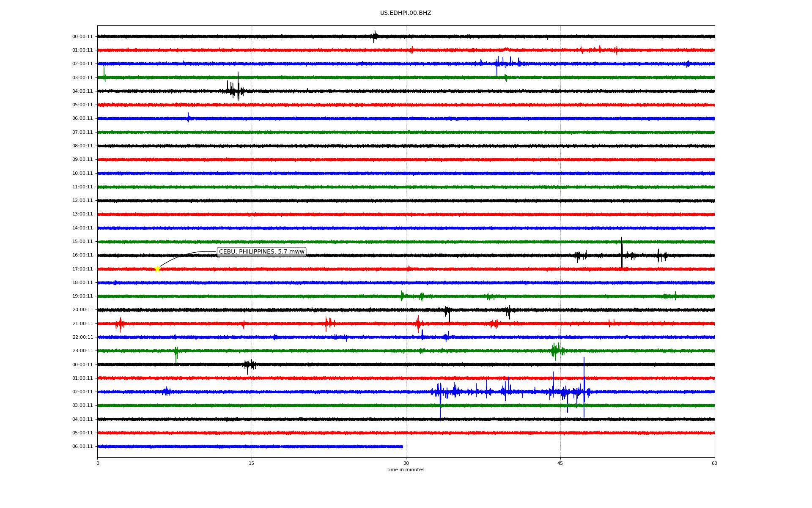Click the black burst in the first 00:00:11 trace
The image size is (812, 508).
point(374,36)
